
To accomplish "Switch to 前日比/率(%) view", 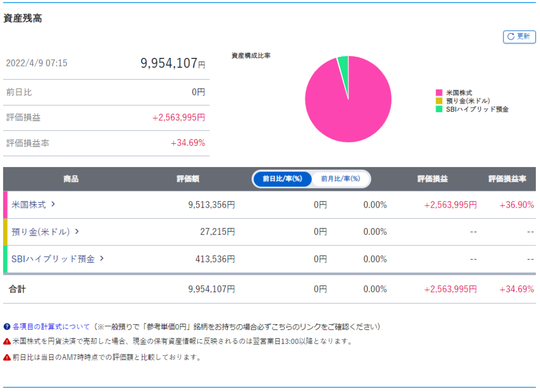I will coord(283,179).
